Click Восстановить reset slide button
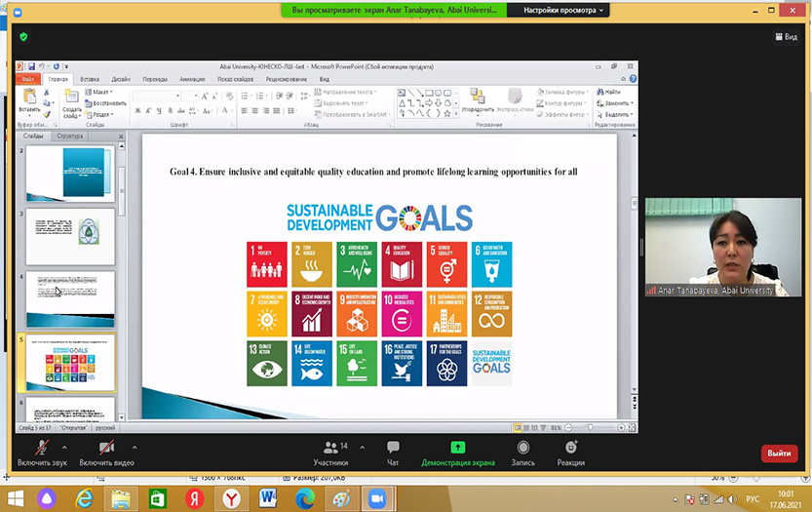 coord(105,103)
